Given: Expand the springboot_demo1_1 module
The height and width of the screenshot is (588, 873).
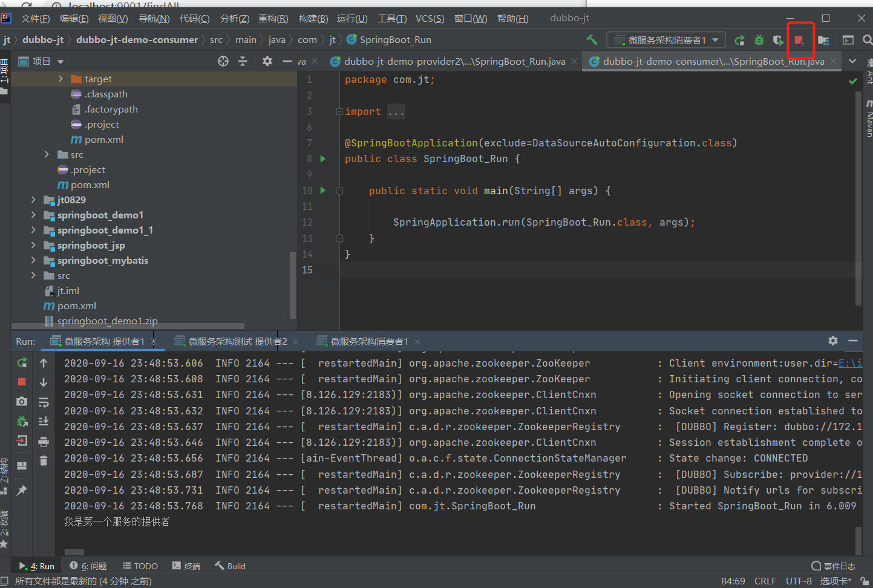Looking at the screenshot, I should 33,230.
